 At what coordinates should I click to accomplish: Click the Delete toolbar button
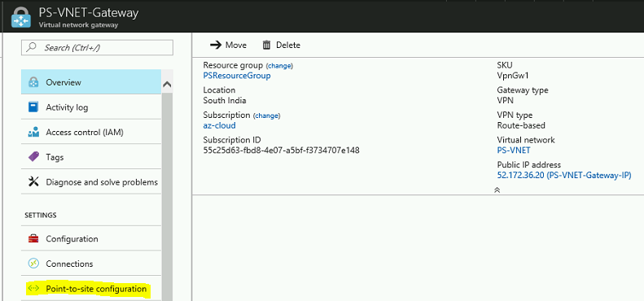coord(282,45)
